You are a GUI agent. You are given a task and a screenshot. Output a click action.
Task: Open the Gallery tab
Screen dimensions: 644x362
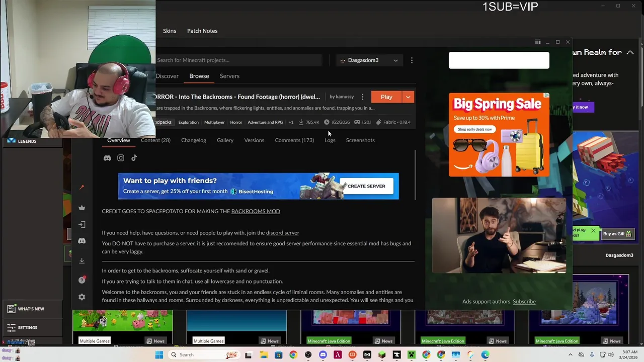[x=225, y=140]
